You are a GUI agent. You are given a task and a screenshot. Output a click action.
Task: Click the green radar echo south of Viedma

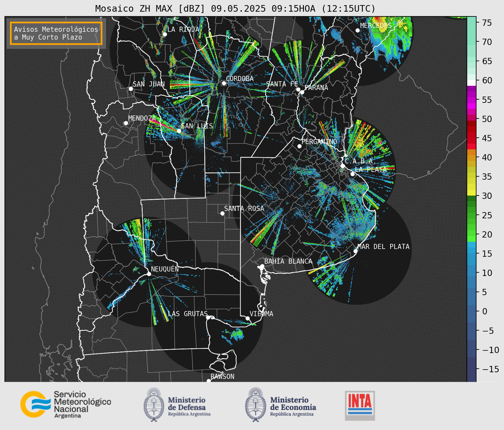[237, 334]
